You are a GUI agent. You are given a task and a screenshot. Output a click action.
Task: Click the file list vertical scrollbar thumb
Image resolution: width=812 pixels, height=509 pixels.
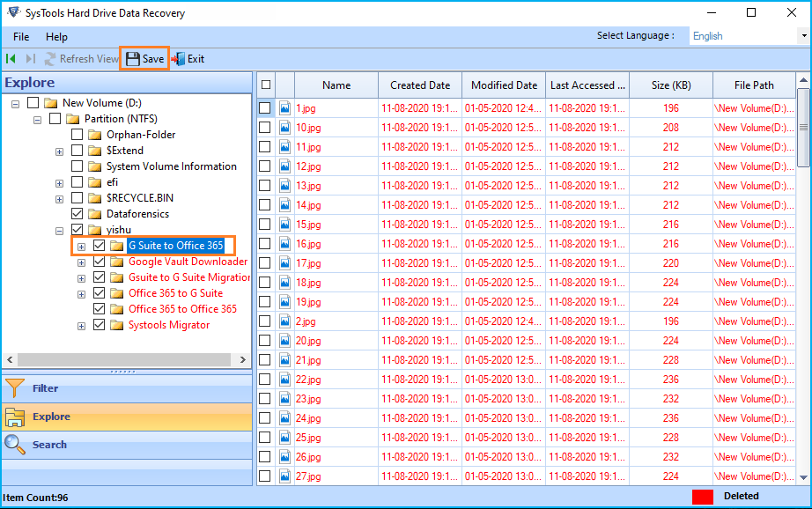click(803, 128)
